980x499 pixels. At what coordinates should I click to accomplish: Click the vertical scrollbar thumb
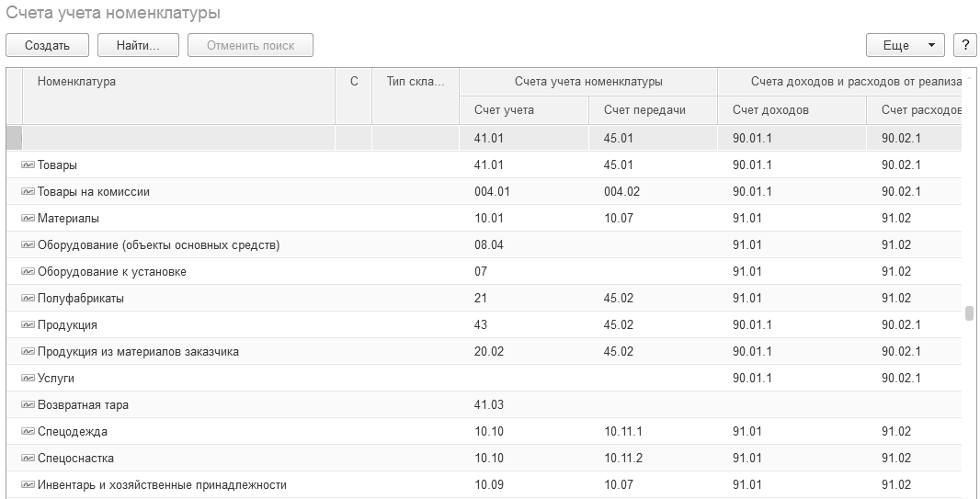(969, 313)
